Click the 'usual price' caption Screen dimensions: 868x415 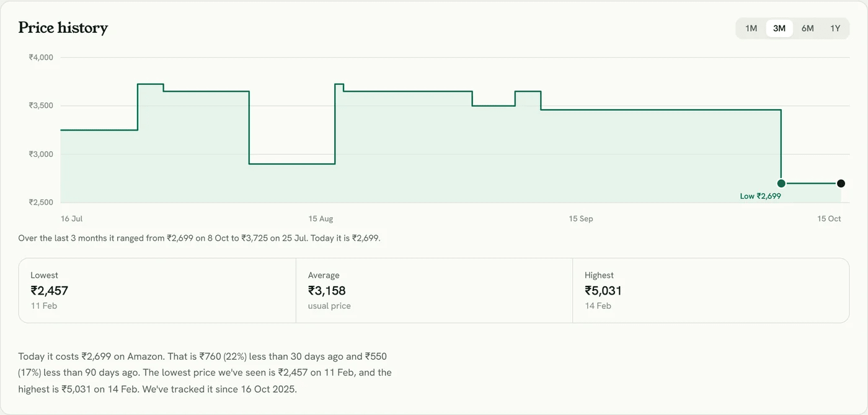pos(329,306)
